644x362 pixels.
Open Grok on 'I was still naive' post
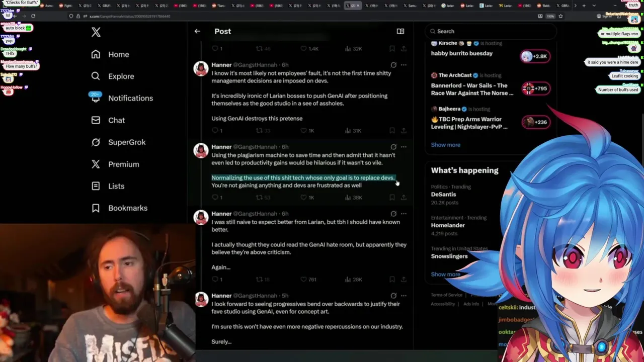pos(393,214)
